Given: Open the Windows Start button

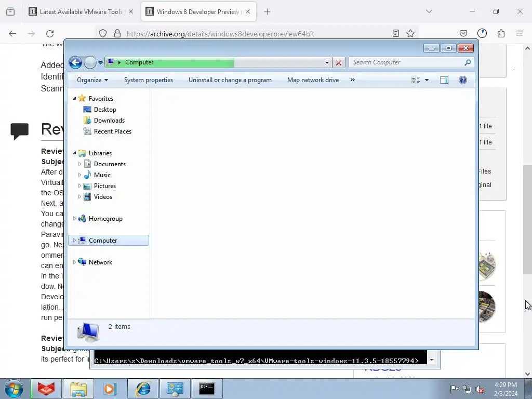Looking at the screenshot, I should click(x=14, y=389).
